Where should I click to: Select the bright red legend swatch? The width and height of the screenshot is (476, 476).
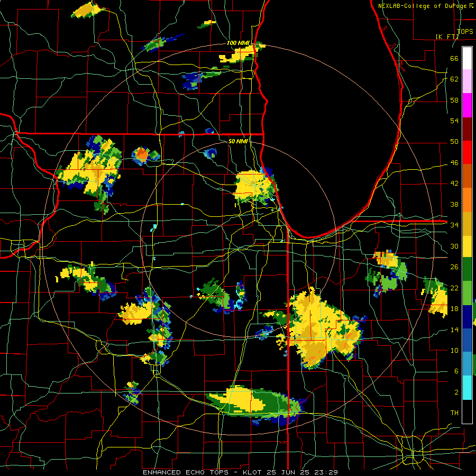coord(467,152)
